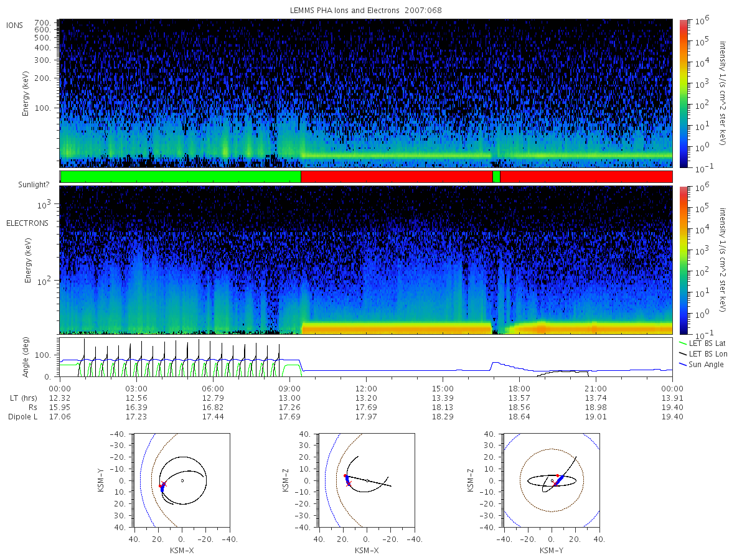Open the KSM-X versus KSM-Z orbit plot

(x=366, y=480)
